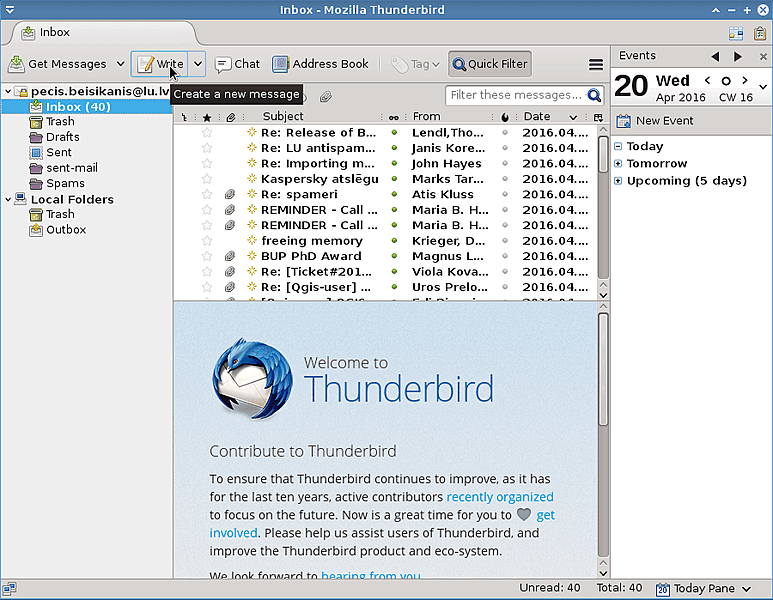Open Trash under Local Folders
The height and width of the screenshot is (600, 773).
(60, 214)
